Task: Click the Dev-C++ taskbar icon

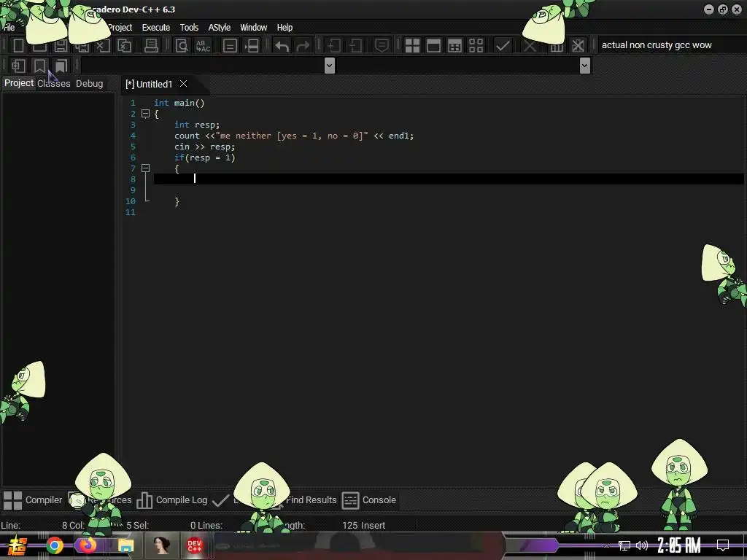Action: [x=194, y=545]
